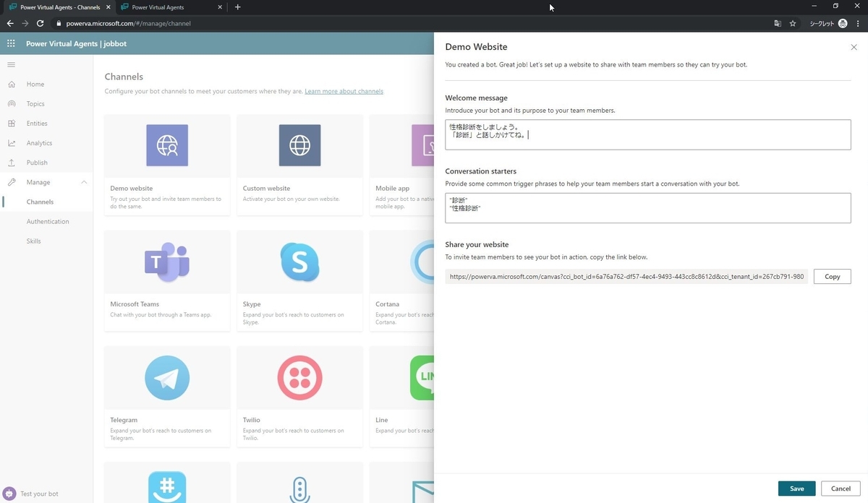Select the Mobile app channel icon
The image size is (868, 503).
[422, 145]
